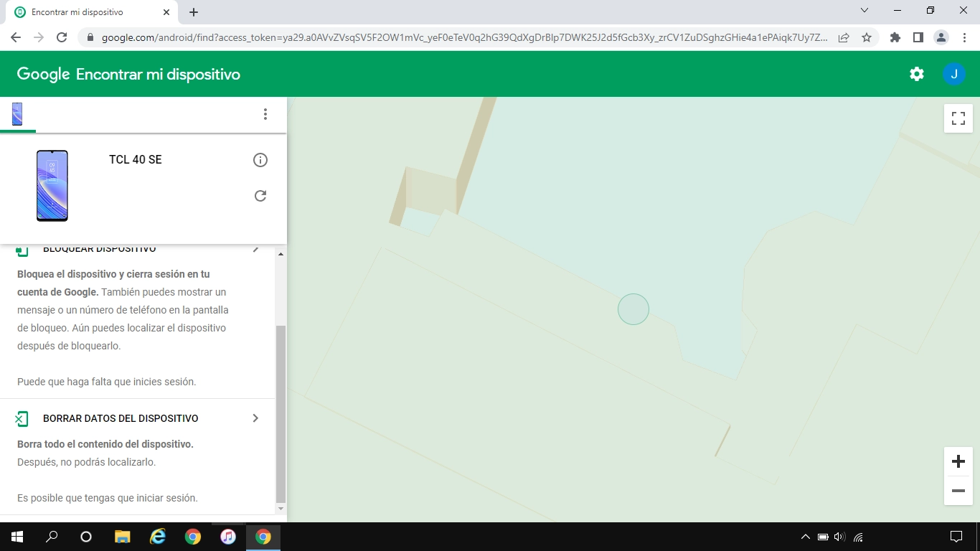This screenshot has width=980, height=551.
Task: Open the Google account avatar
Action: pos(954,73)
